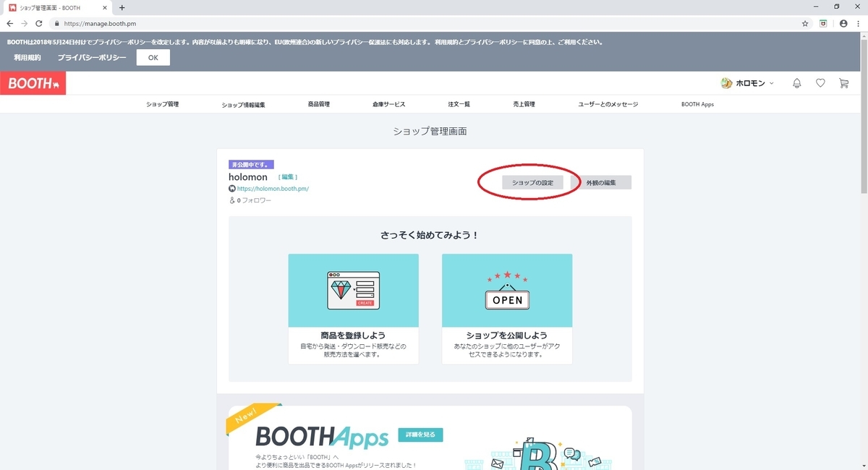The height and width of the screenshot is (470, 868).
Task: Select the ショップ管理画面 browser tab
Action: coord(59,7)
